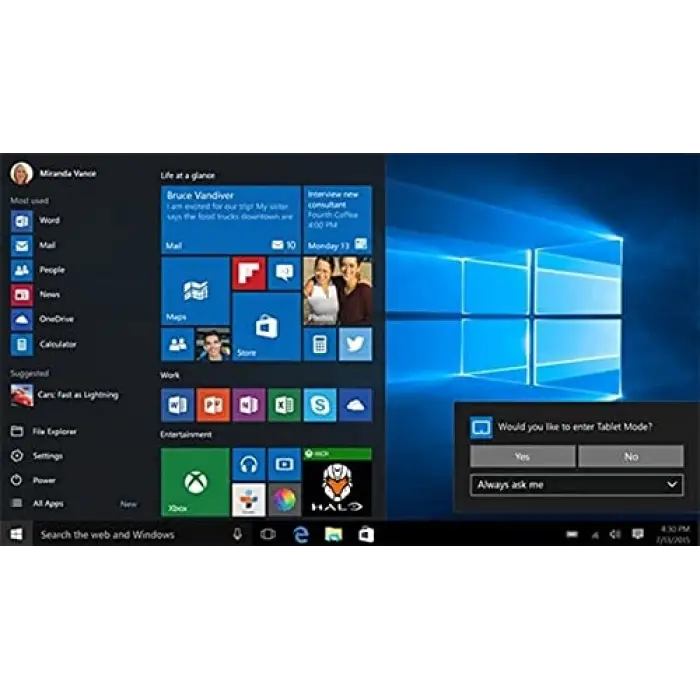Open Mail in the Most used list
The height and width of the screenshot is (700, 700).
(33, 245)
